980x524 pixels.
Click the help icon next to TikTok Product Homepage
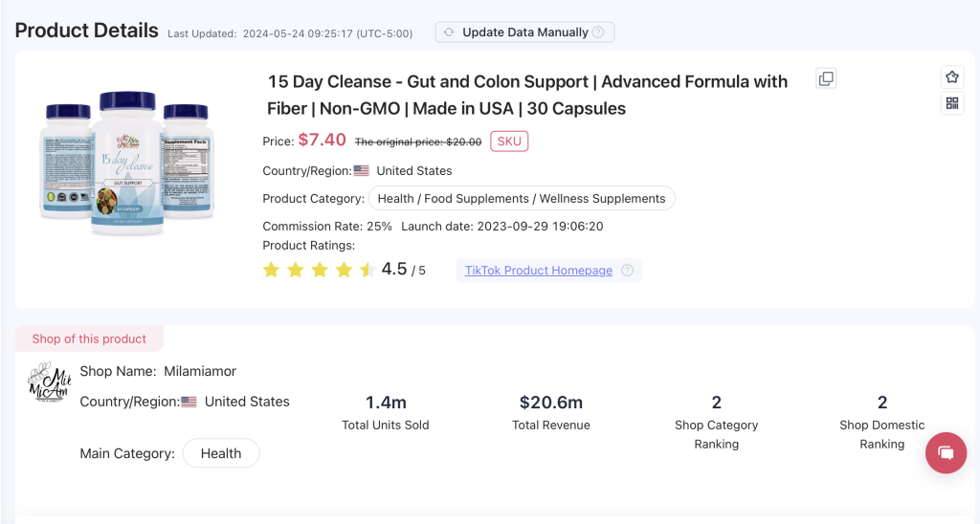point(627,271)
